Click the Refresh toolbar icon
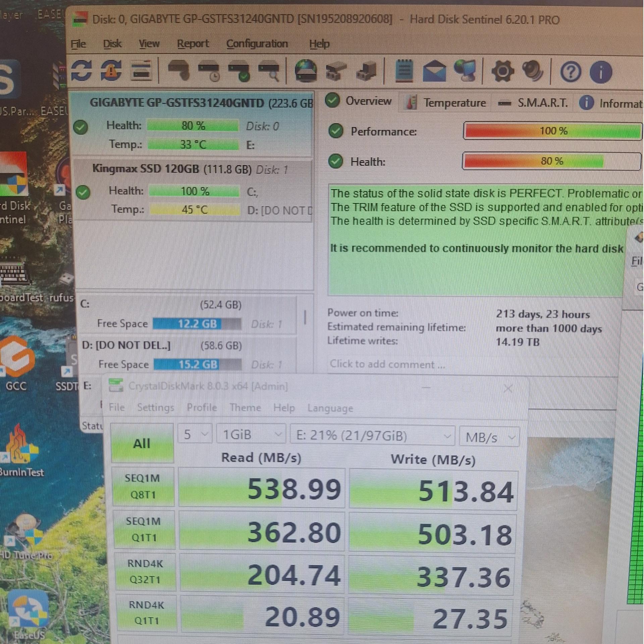 [x=82, y=70]
